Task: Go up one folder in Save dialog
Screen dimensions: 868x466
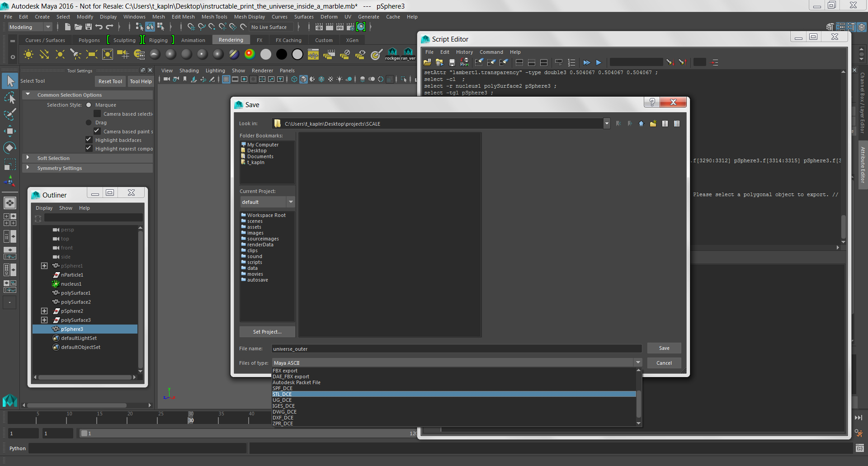Action: click(641, 123)
